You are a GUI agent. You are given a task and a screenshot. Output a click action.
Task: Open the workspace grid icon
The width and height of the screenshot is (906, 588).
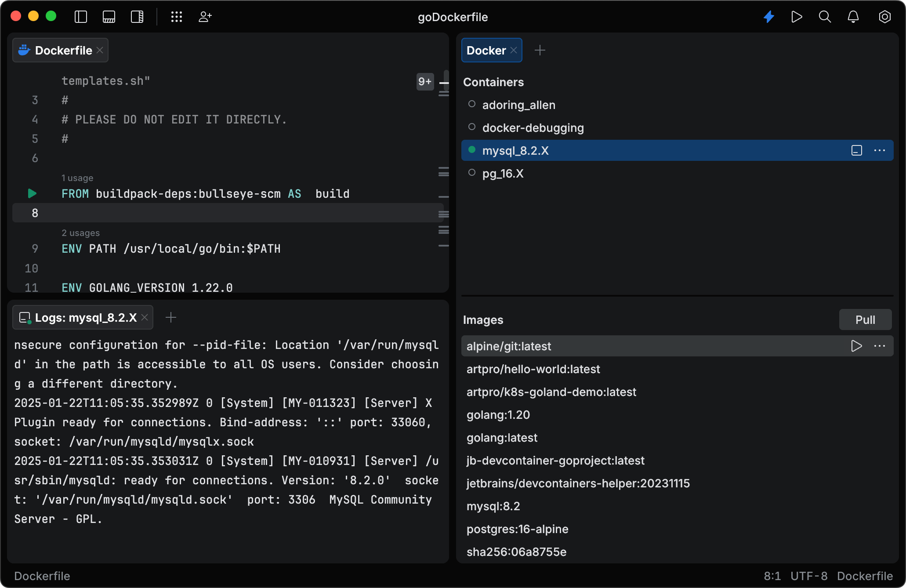click(x=176, y=17)
